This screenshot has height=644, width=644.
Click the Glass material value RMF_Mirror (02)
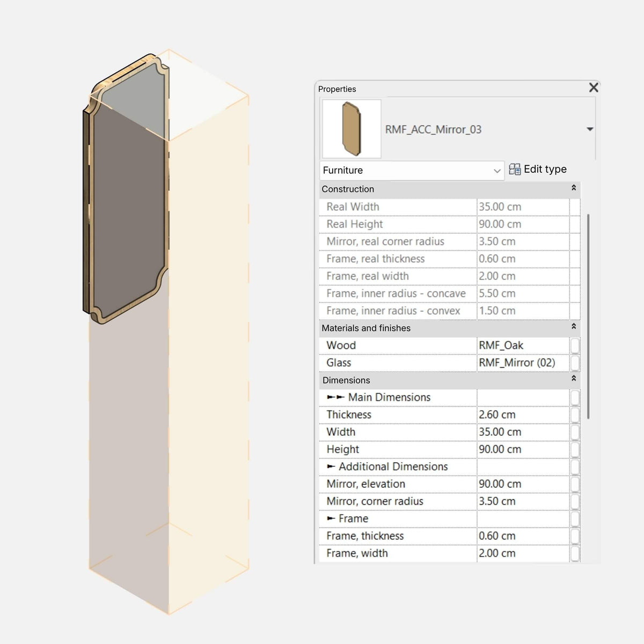pyautogui.click(x=523, y=363)
